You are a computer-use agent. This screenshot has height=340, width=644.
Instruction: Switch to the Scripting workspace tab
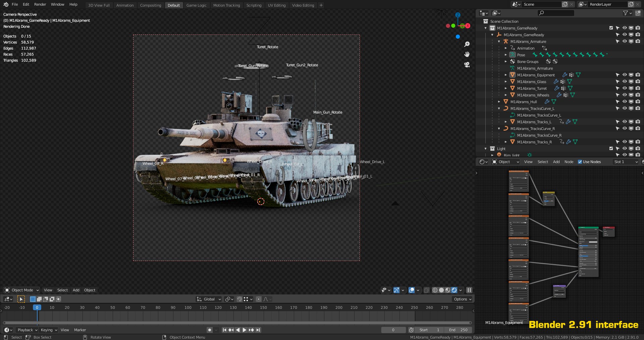[x=254, y=5]
